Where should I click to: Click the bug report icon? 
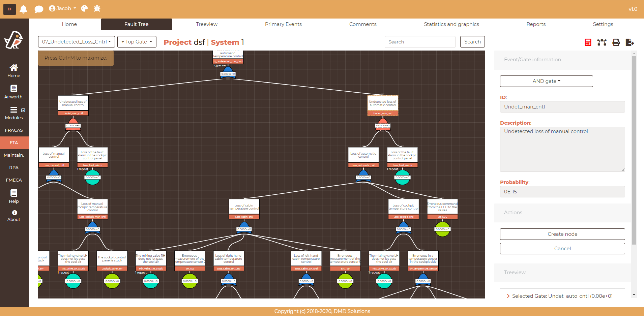point(97,9)
